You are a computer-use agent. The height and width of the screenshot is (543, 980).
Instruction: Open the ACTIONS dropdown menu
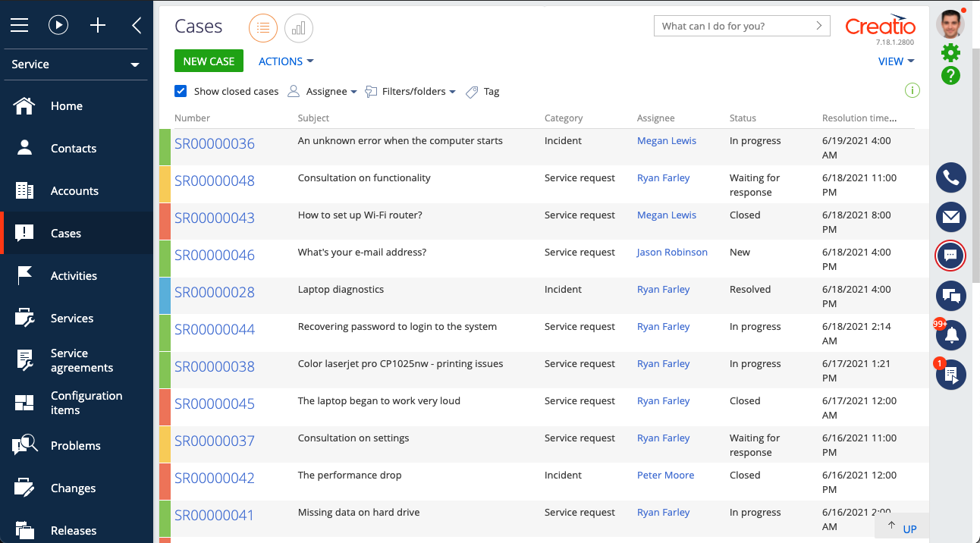tap(285, 61)
